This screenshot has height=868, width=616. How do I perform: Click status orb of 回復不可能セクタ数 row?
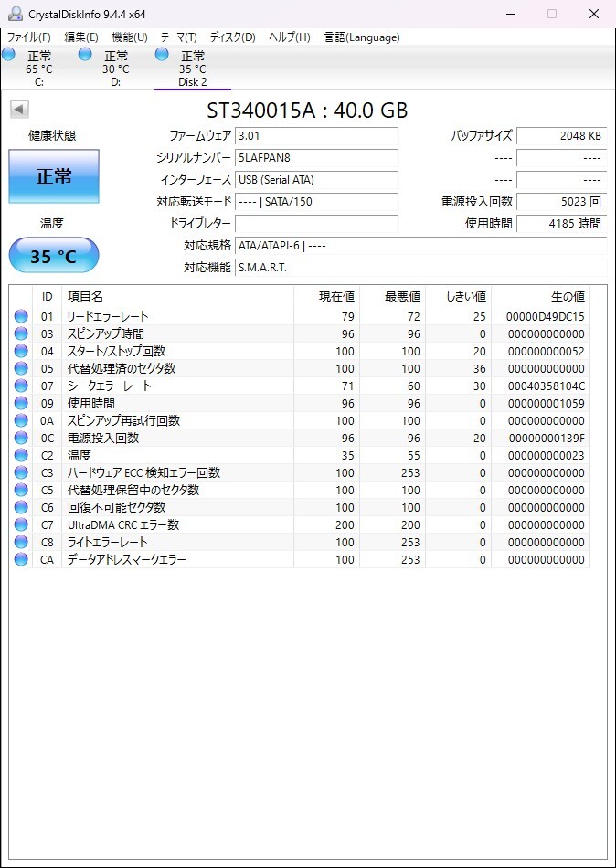point(21,508)
